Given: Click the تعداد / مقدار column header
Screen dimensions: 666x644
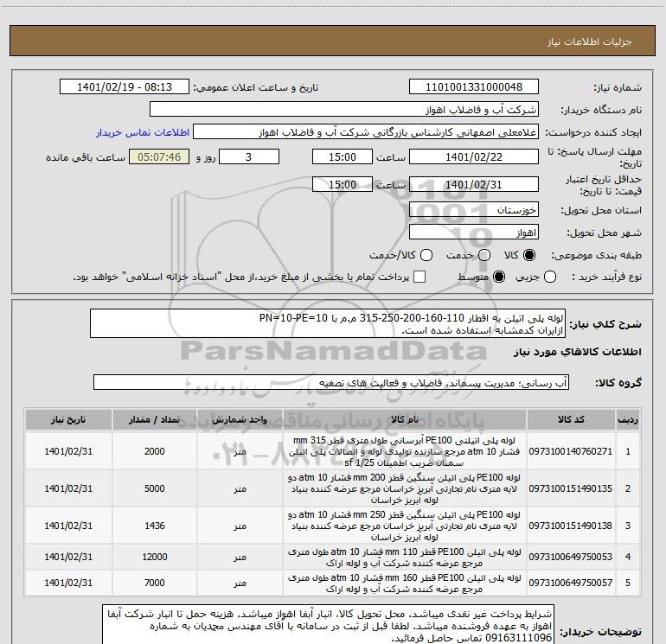Looking at the screenshot, I should [x=155, y=420].
